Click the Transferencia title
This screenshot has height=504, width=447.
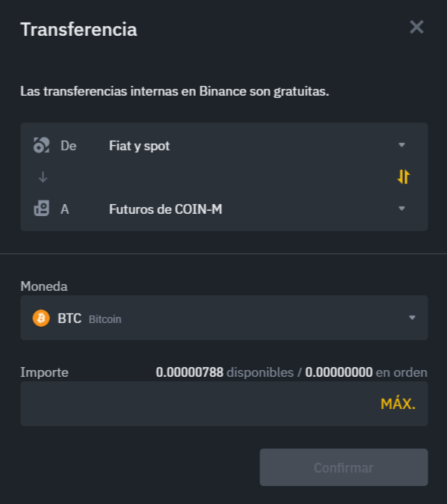pyautogui.click(x=78, y=29)
